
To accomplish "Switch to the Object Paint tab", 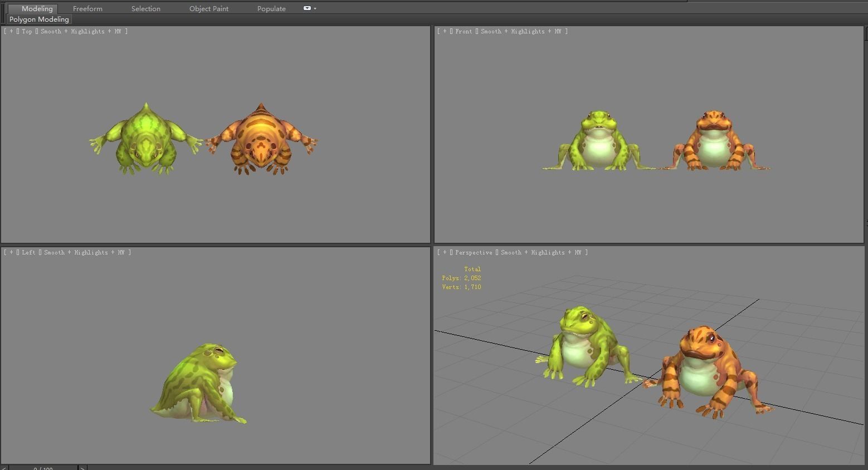I will pyautogui.click(x=209, y=8).
